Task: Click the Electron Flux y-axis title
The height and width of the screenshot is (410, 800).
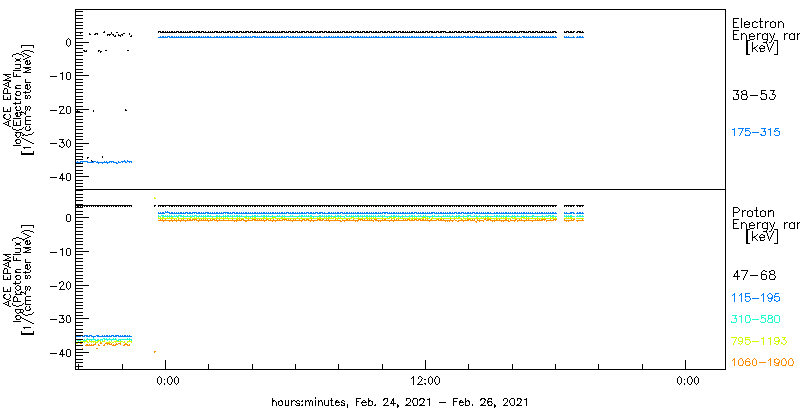Action: pos(21,98)
